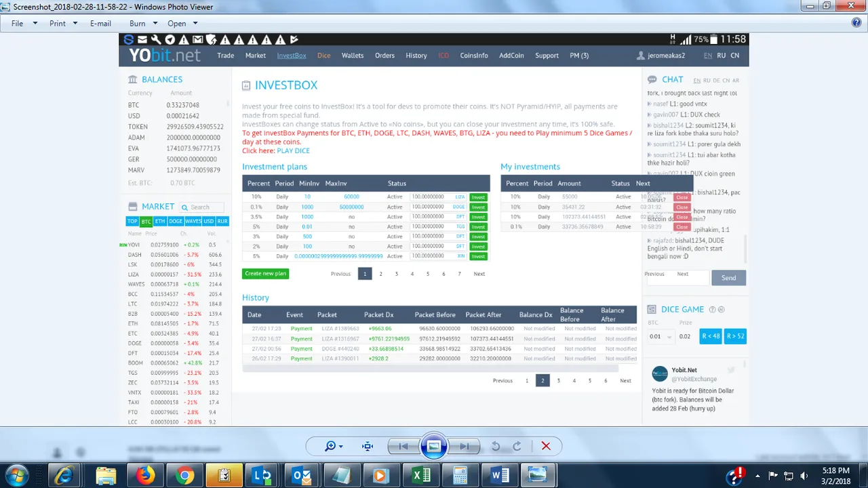Bet on R > 52 in Dice Game
The width and height of the screenshot is (868, 488).
[735, 336]
